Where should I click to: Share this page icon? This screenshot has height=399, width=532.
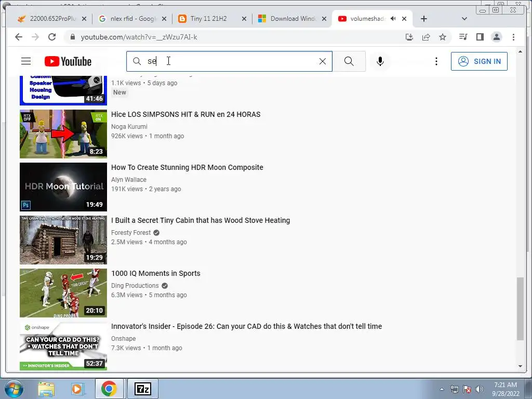pyautogui.click(x=426, y=37)
